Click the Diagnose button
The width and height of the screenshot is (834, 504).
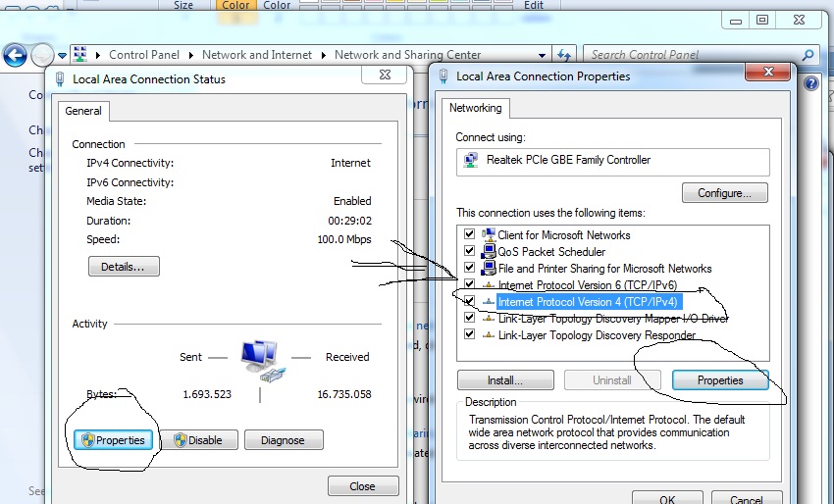283,440
